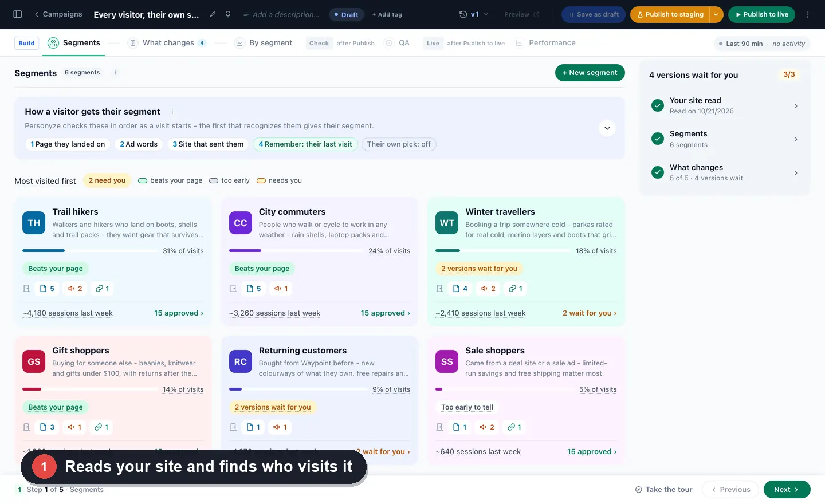Click the bookmark icon on Trail hikers card
This screenshot has width=825, height=504.
pyautogui.click(x=26, y=289)
